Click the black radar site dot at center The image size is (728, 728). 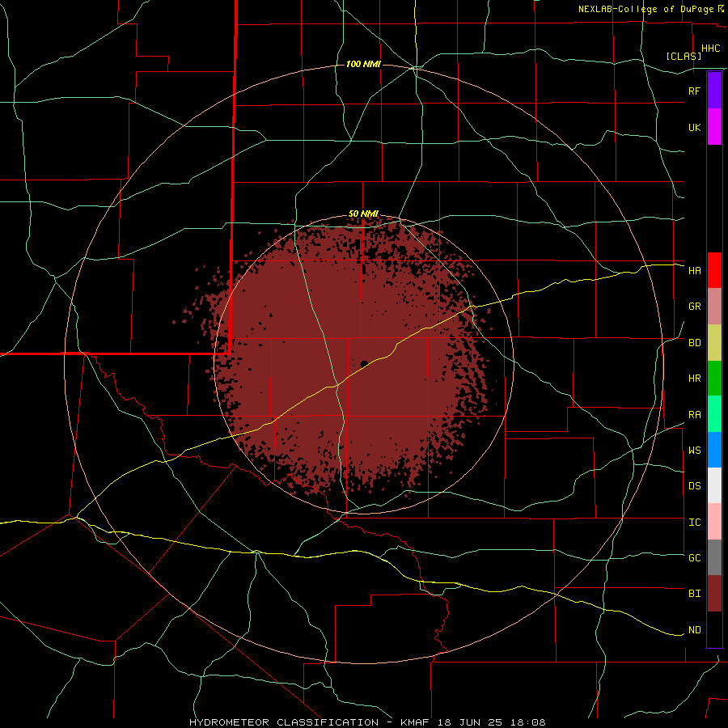click(364, 364)
